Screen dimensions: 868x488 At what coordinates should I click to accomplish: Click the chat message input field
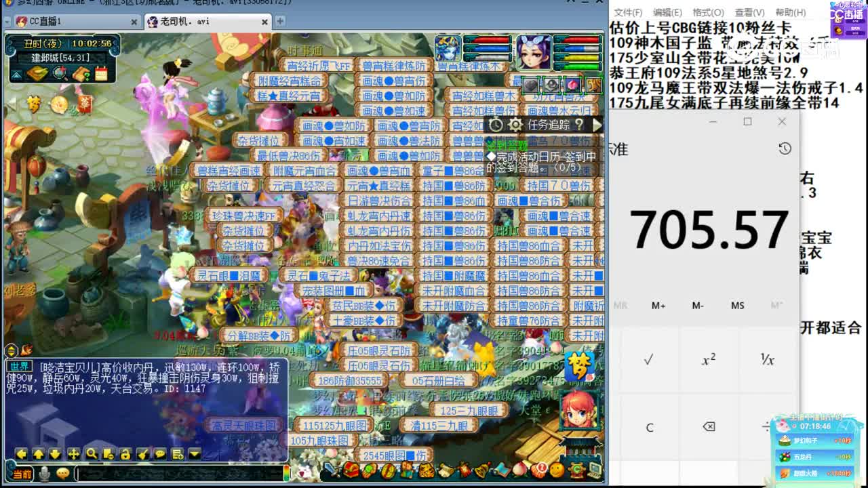(x=178, y=474)
